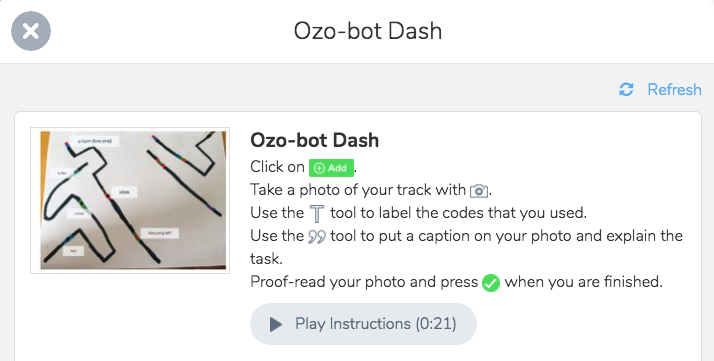
Task: Click 'Take a photo of your track' text
Action: click(357, 190)
